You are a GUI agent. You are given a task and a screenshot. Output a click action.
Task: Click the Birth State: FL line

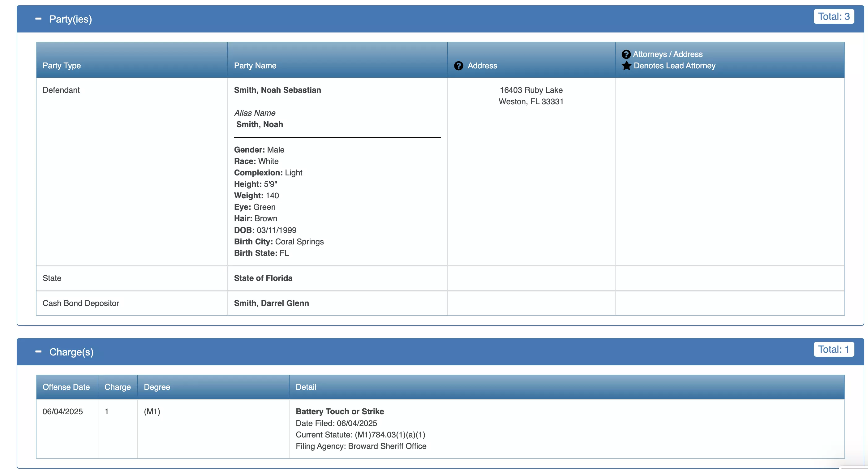pyautogui.click(x=261, y=253)
